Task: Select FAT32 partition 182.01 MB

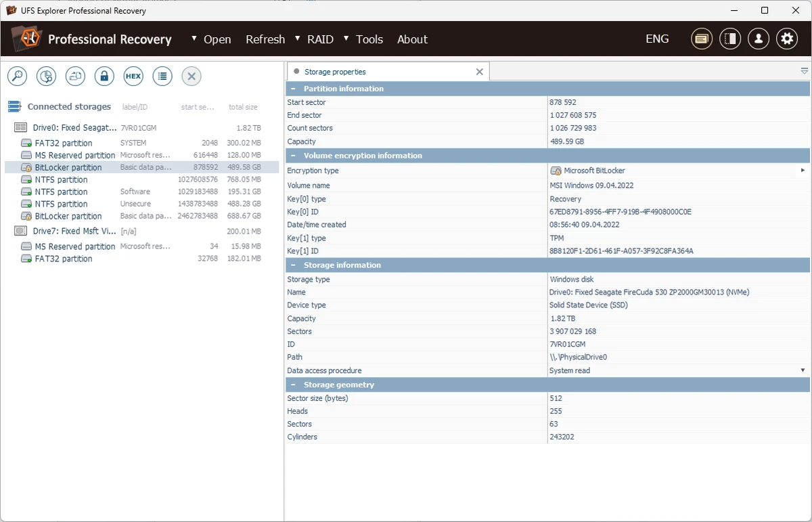Action: 141,259
